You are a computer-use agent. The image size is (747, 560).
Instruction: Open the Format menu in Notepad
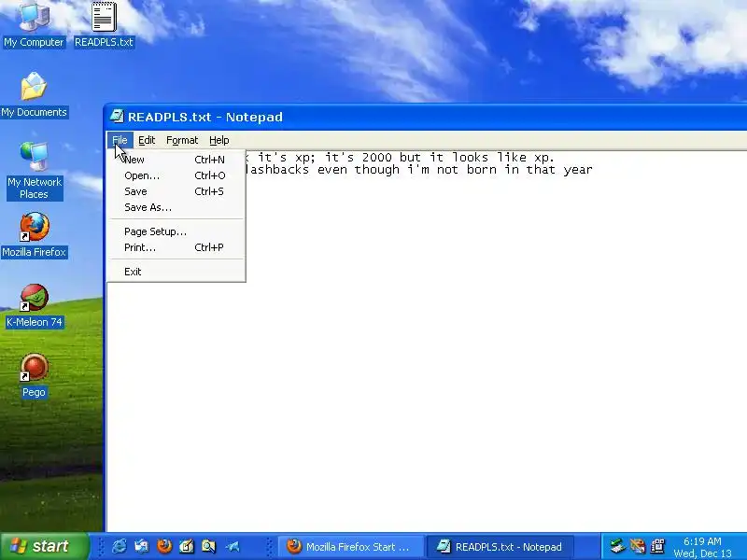[182, 140]
